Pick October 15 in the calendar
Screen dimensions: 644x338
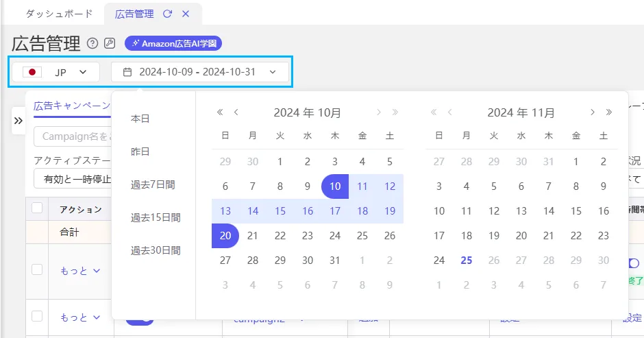pos(280,211)
